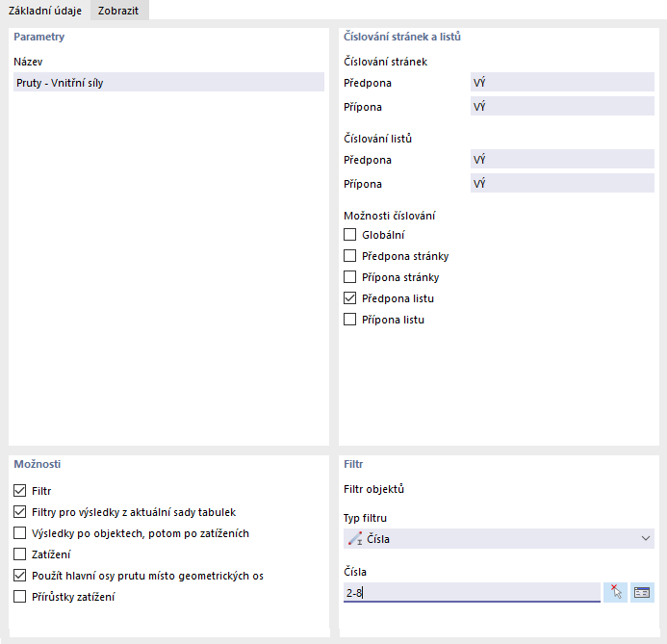Click the Čísla field containing 2-8
The height and width of the screenshot is (644, 667).
(x=471, y=593)
